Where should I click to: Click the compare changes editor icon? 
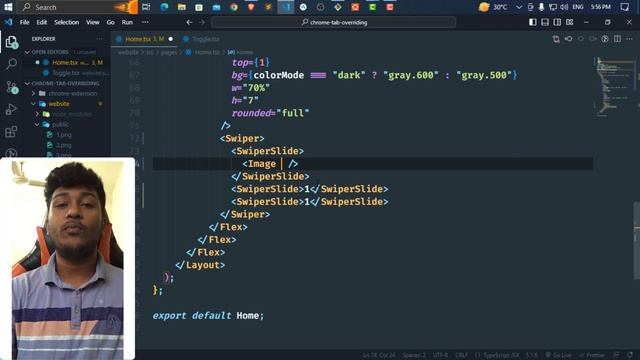(x=556, y=39)
